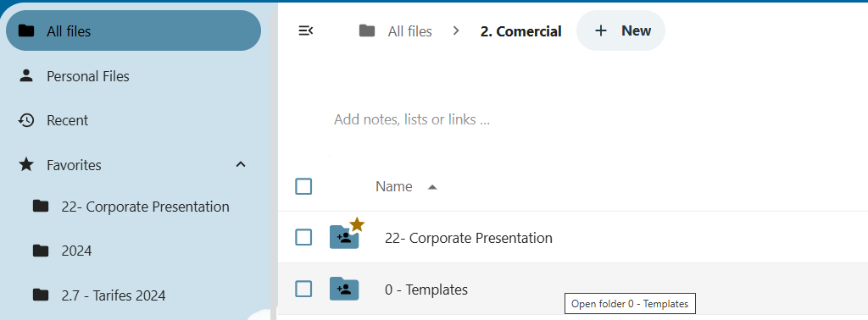This screenshot has width=868, height=320.
Task: Open folder 0 - Templates by name
Action: pyautogui.click(x=426, y=290)
